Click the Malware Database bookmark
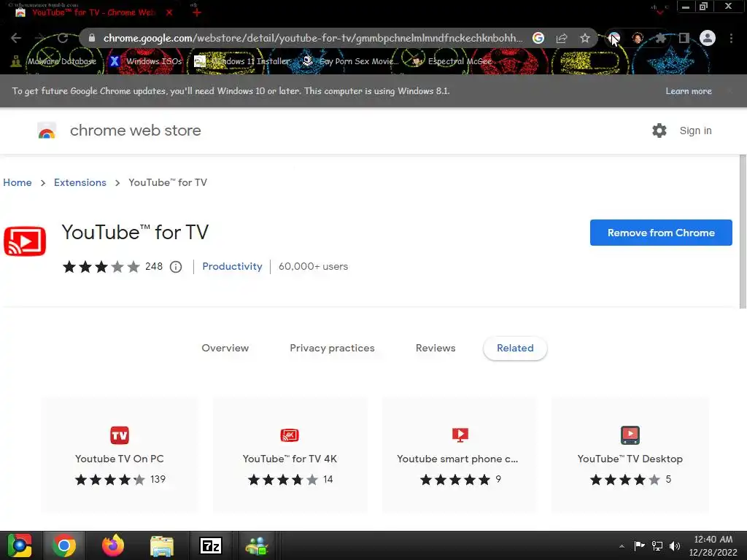Image resolution: width=747 pixels, height=560 pixels. point(54,61)
